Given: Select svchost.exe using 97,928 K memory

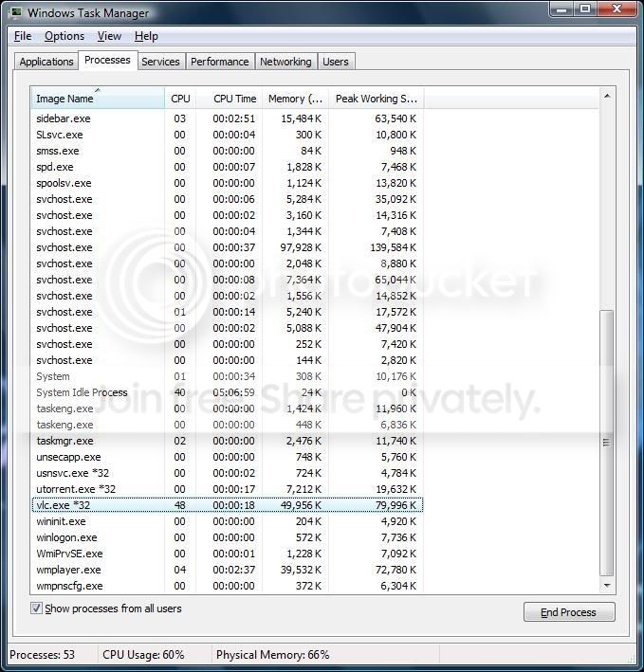Looking at the screenshot, I should point(228,247).
